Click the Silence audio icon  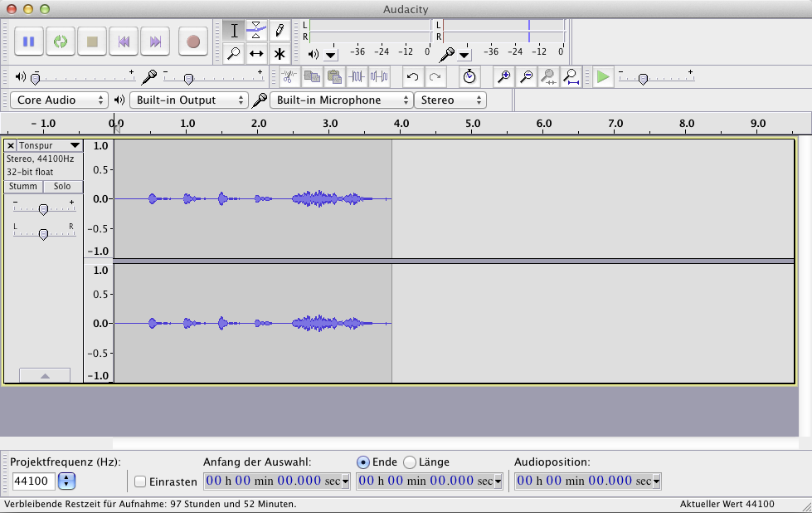point(379,77)
